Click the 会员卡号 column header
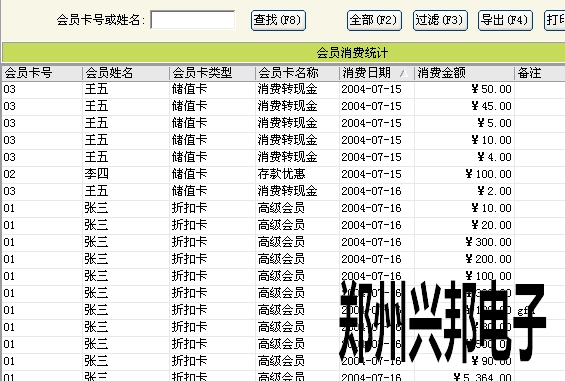 [x=42, y=73]
